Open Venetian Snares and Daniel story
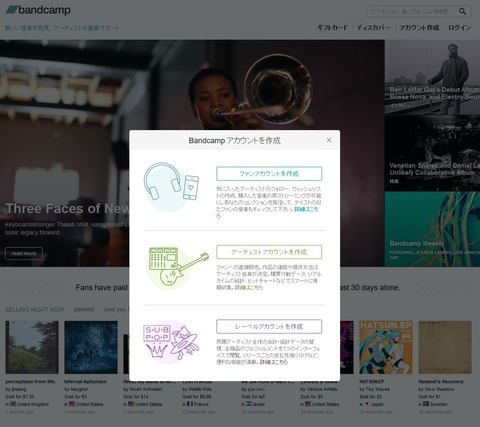 [434, 169]
